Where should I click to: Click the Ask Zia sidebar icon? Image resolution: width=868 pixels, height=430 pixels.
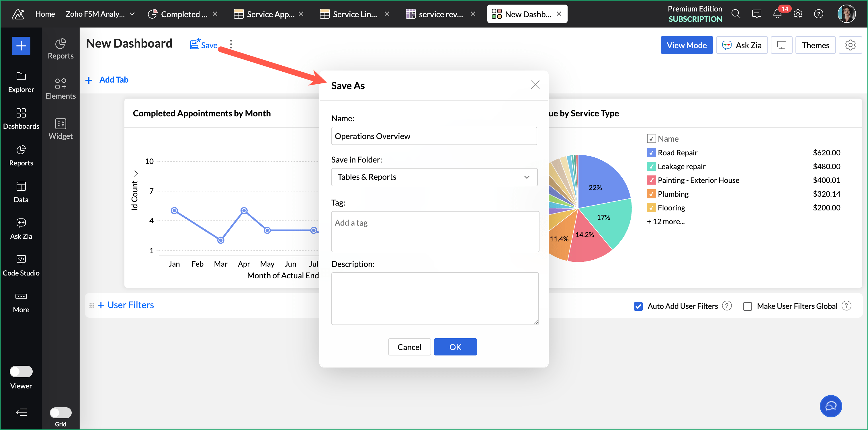point(21,228)
